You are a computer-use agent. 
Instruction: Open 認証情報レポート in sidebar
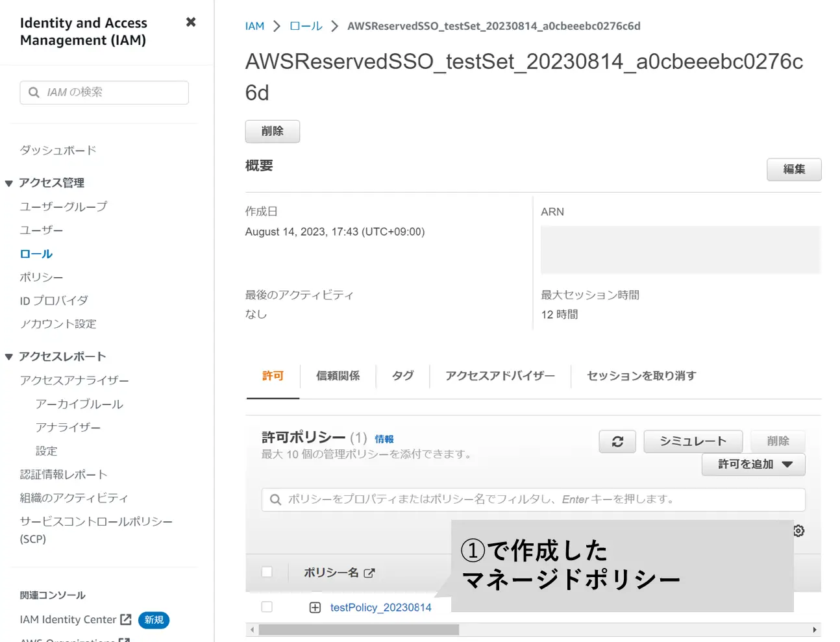coord(64,475)
